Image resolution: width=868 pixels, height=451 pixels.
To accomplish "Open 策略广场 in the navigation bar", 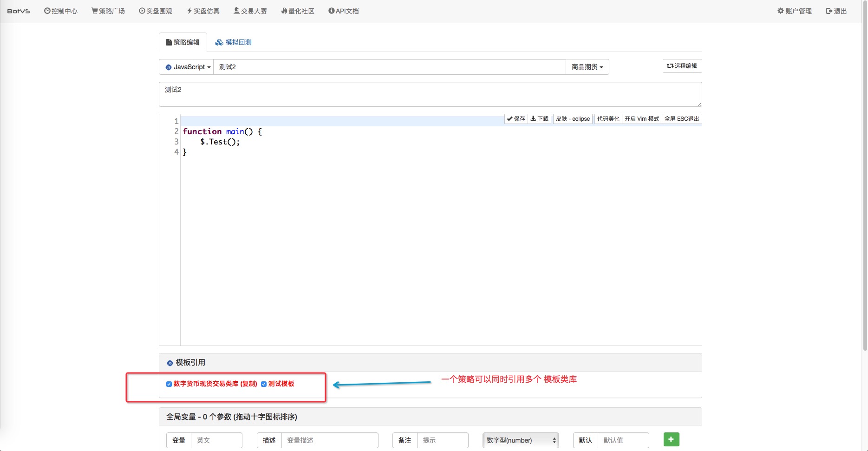I will tap(108, 11).
